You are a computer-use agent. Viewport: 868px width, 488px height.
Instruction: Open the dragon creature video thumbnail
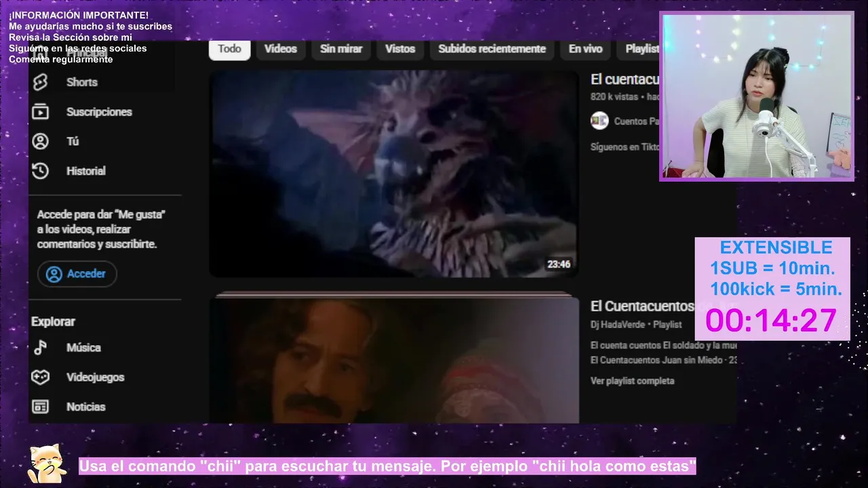(x=393, y=174)
